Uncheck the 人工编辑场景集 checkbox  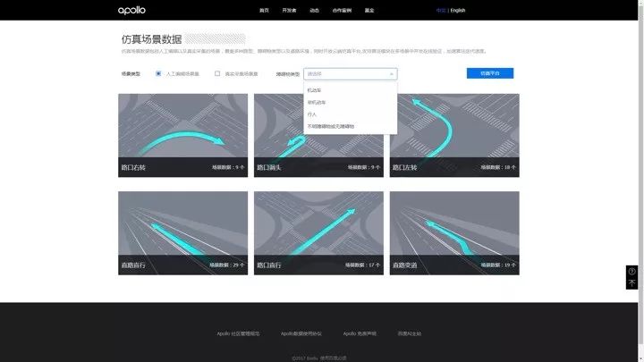(158, 73)
